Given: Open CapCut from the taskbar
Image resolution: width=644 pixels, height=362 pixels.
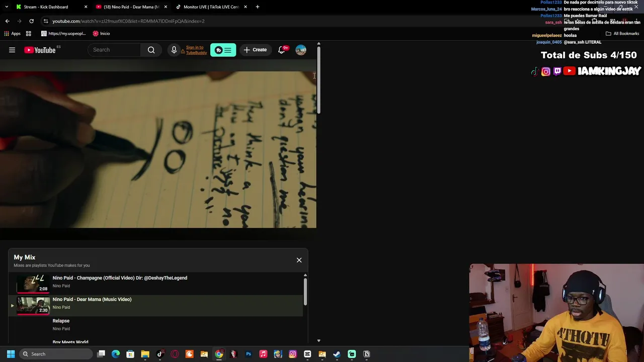Looking at the screenshot, I should point(307,354).
